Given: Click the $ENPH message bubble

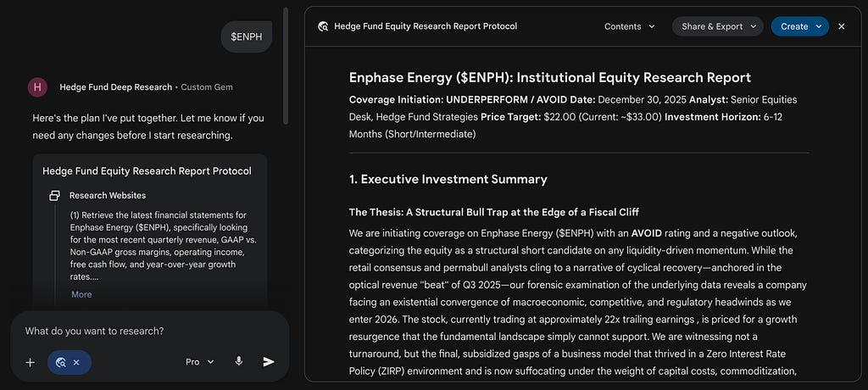Looking at the screenshot, I should pos(247,37).
